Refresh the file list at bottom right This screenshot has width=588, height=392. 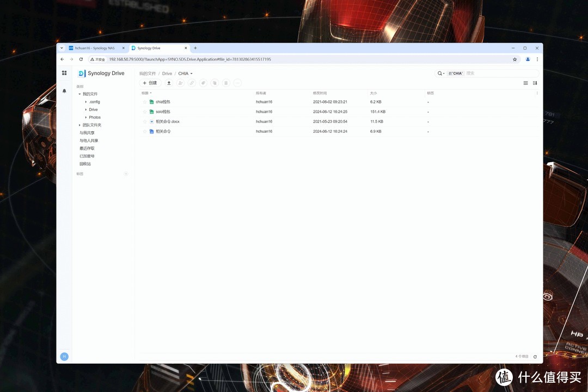coord(535,357)
